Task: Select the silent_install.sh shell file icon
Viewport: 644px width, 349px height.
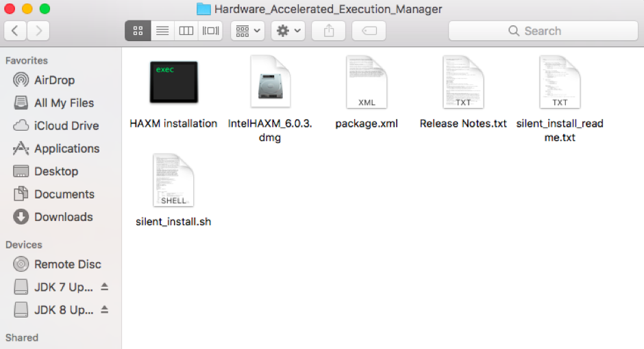Action: point(173,180)
